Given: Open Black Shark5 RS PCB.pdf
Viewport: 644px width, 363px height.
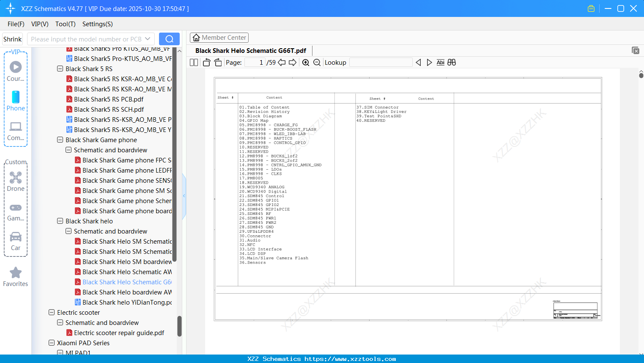Looking at the screenshot, I should click(x=105, y=99).
